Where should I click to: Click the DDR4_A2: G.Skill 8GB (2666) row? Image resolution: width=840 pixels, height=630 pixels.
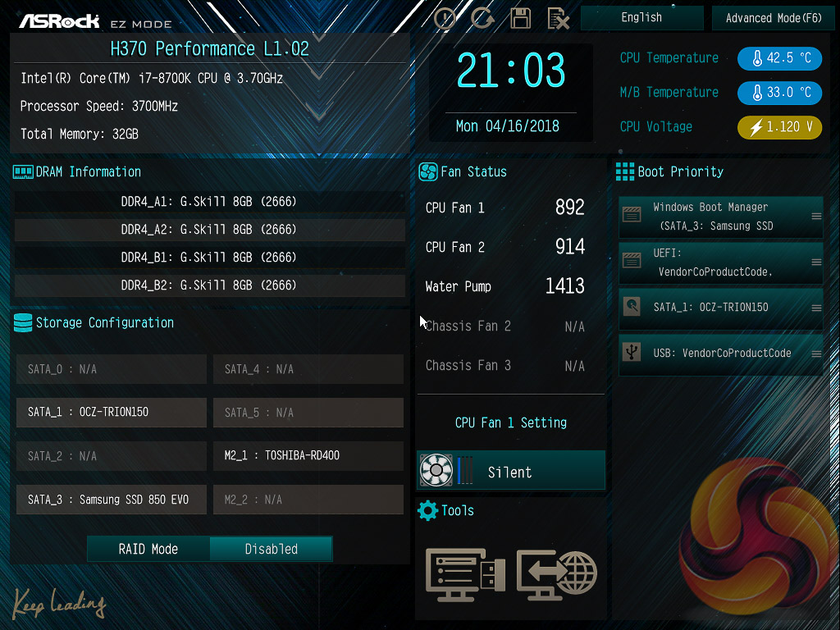pos(209,230)
